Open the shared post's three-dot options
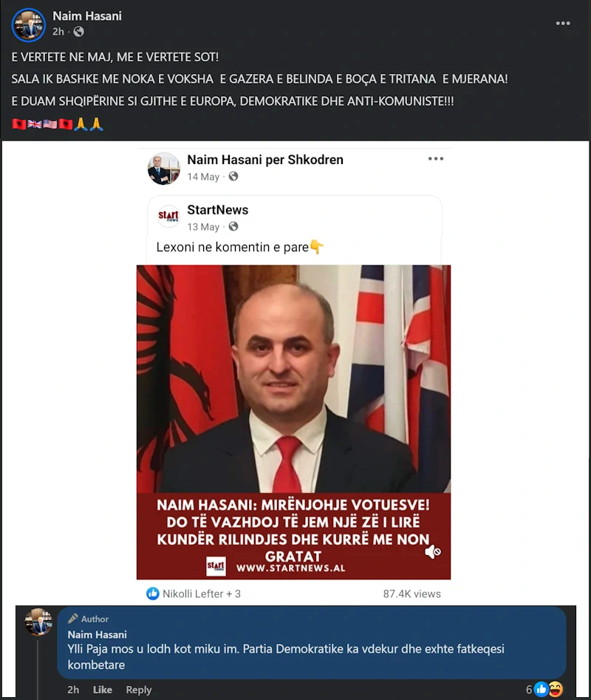The height and width of the screenshot is (700, 591). pyautogui.click(x=435, y=159)
